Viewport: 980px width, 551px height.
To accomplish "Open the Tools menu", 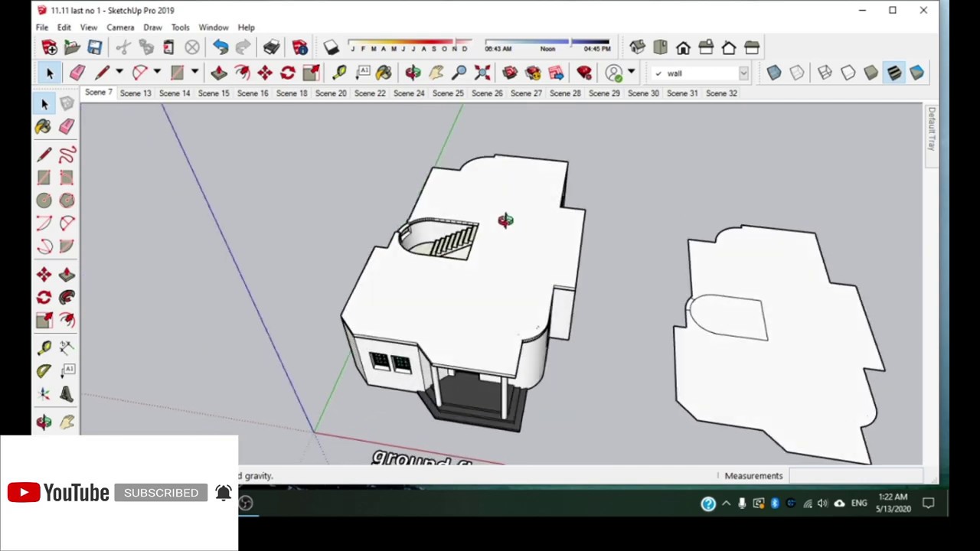I will click(x=180, y=28).
